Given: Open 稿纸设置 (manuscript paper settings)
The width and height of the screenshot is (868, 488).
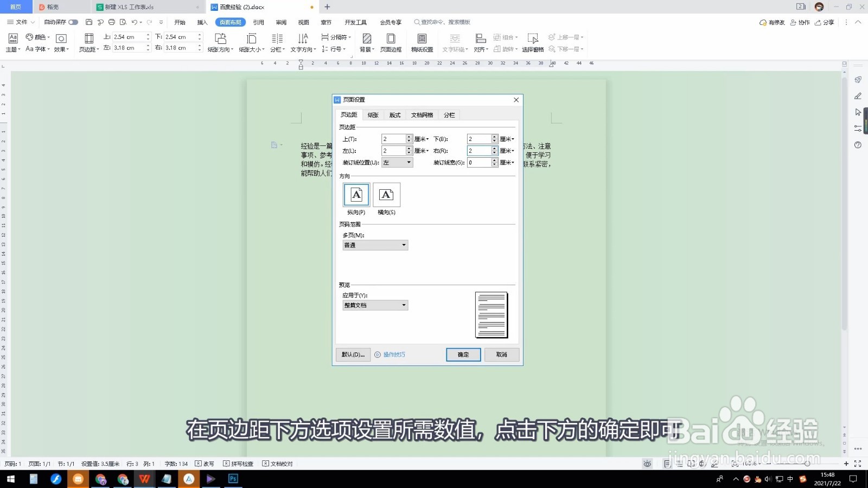Looking at the screenshot, I should [422, 43].
